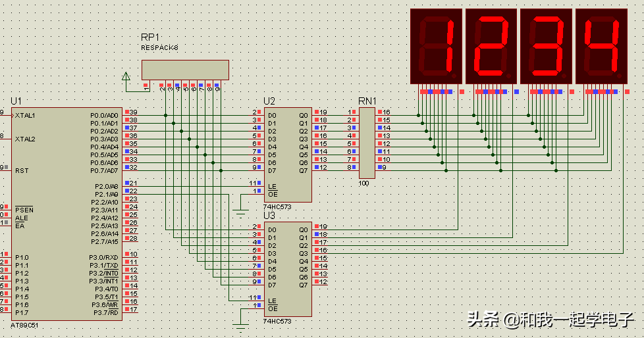Select the seven-segment display showing digit 2
Viewport: 644px width, 338px height.
(491, 46)
